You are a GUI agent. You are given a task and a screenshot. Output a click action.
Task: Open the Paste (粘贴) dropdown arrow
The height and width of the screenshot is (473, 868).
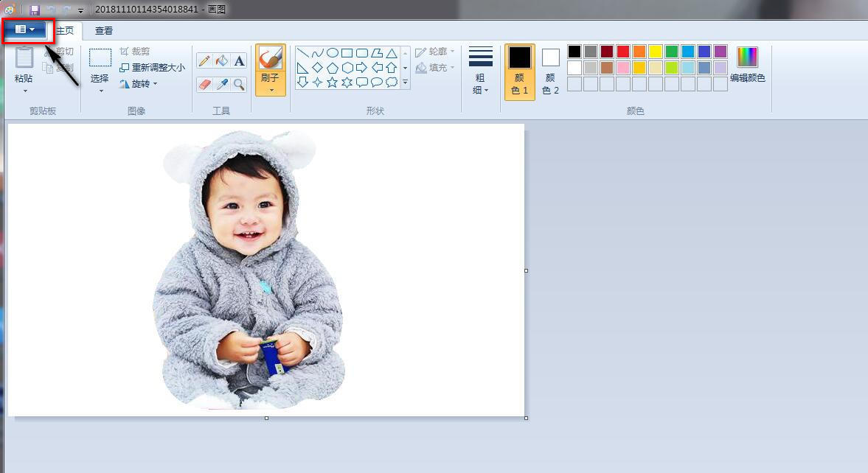tap(24, 91)
